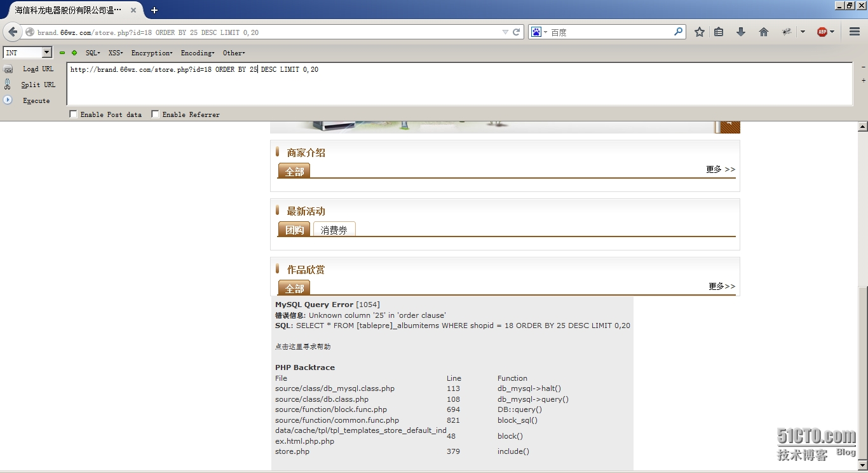
Task: Click the page scrollbar up arrow
Action: 863,127
